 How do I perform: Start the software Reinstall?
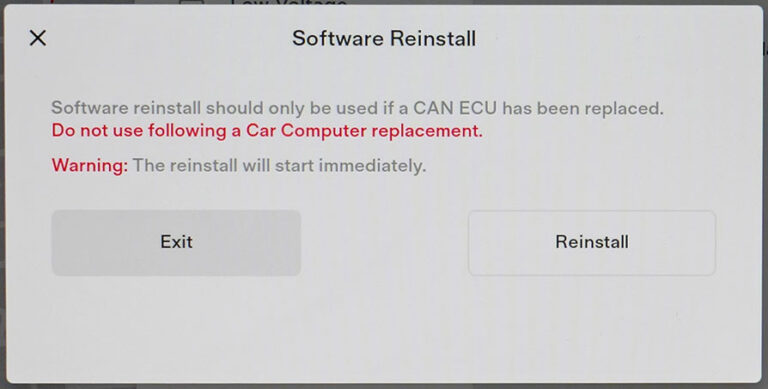(x=592, y=243)
